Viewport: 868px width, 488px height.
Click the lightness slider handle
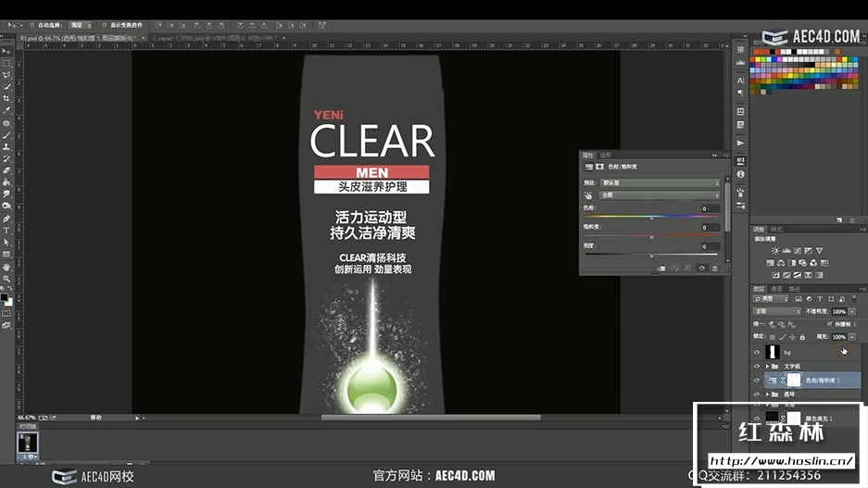(651, 256)
